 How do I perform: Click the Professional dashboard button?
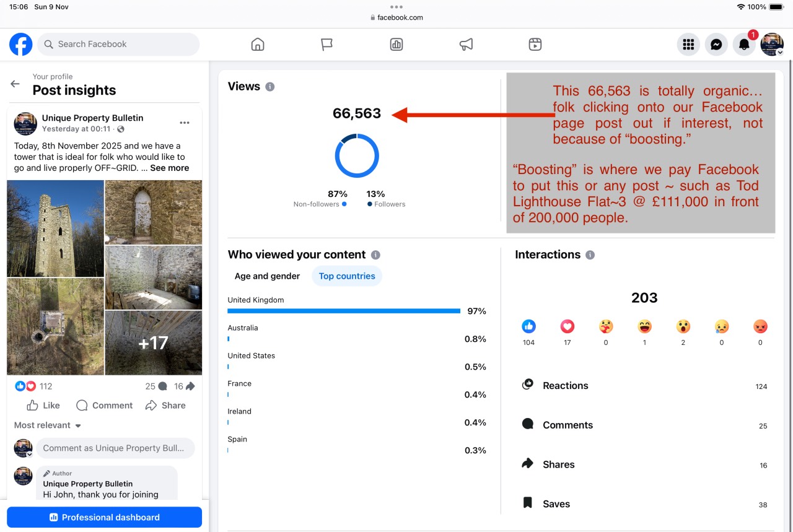[104, 517]
